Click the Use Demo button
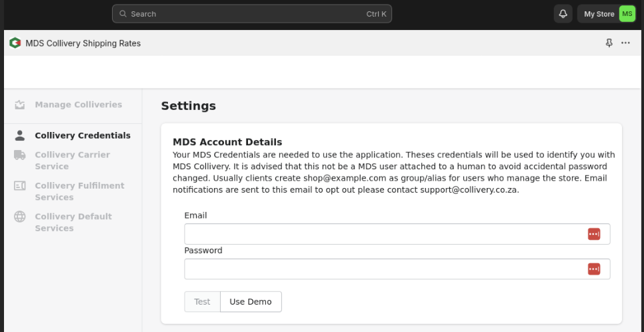The image size is (644, 332). pyautogui.click(x=251, y=301)
